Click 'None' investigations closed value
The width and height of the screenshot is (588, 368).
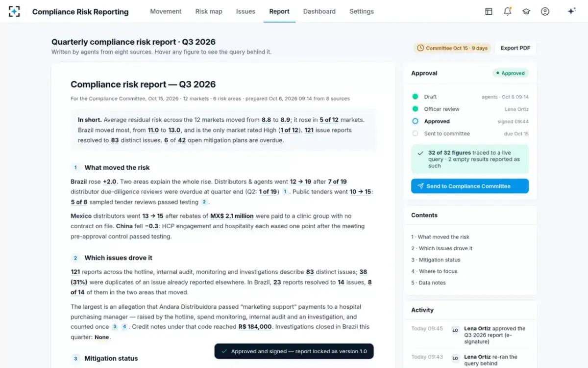click(x=102, y=337)
